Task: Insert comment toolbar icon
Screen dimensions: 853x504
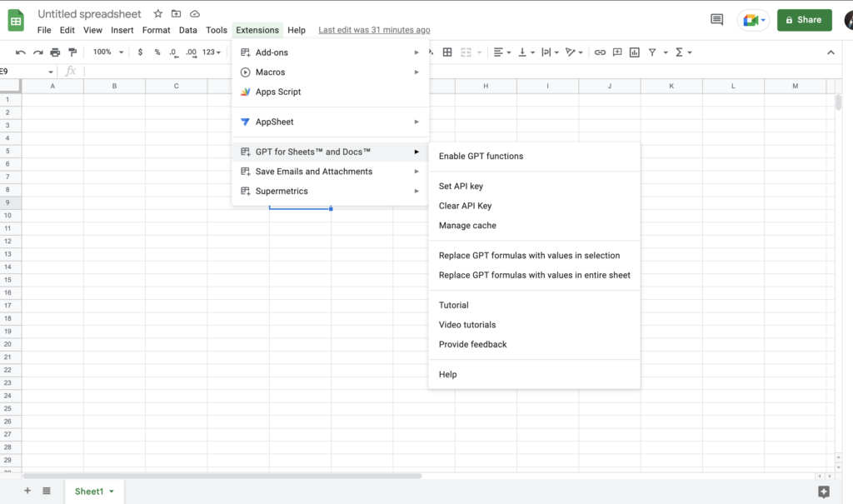Action: [x=617, y=52]
